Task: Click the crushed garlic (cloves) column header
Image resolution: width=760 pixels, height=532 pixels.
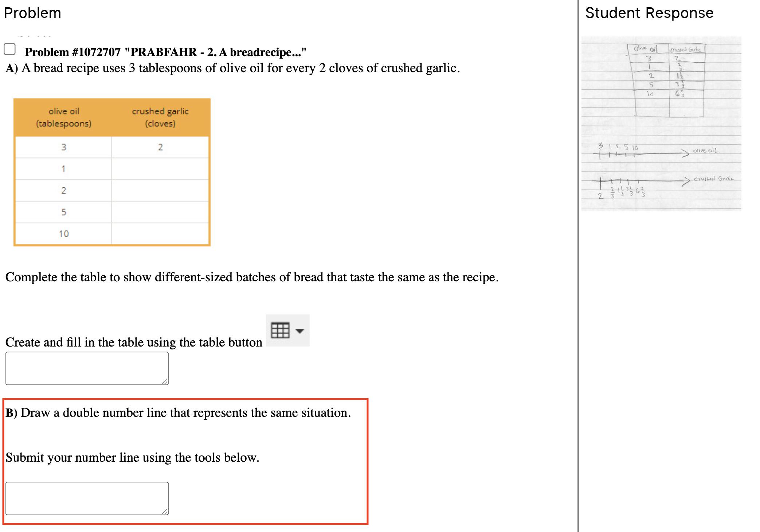Action: pyautogui.click(x=160, y=117)
